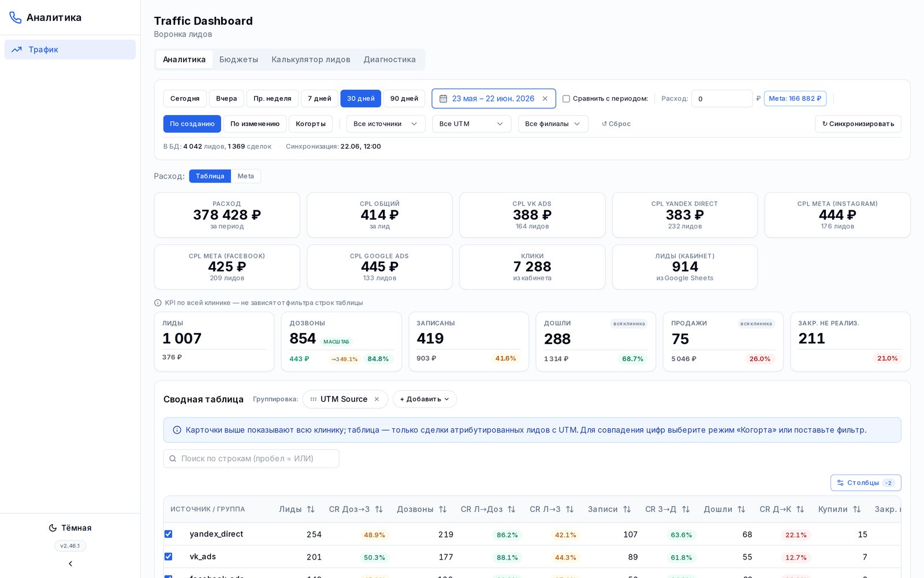The image size is (924, 578).
Task: Sort by CR Д→К column arrows
Action: click(x=800, y=509)
